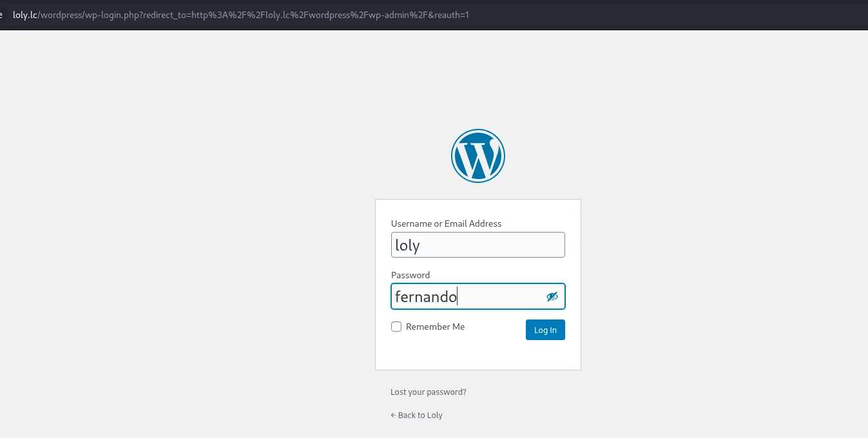
Task: Click the browser URL address bar
Action: click(x=434, y=14)
